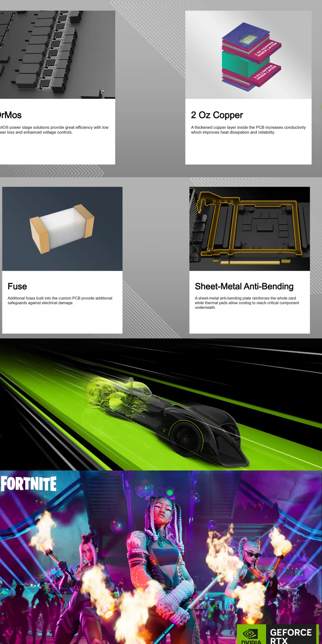Click the Fortnite promotional artwork
The image size is (322, 644).
[x=161, y=557]
